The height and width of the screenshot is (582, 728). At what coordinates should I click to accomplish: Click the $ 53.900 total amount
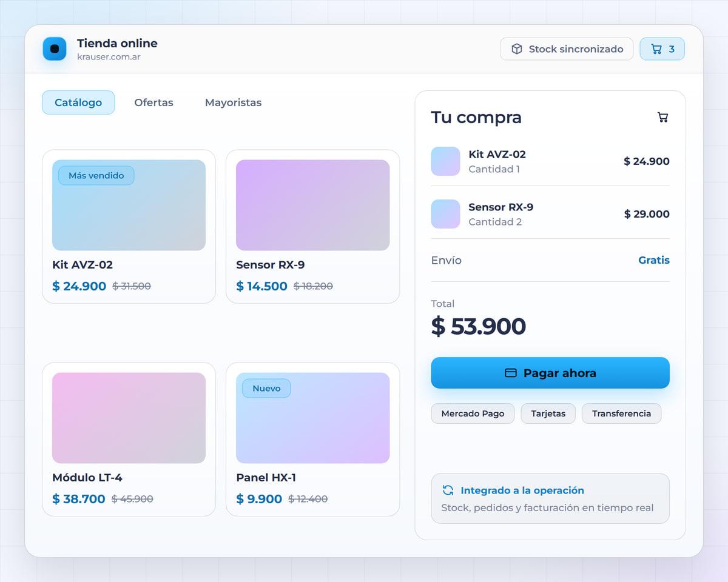coord(478,326)
